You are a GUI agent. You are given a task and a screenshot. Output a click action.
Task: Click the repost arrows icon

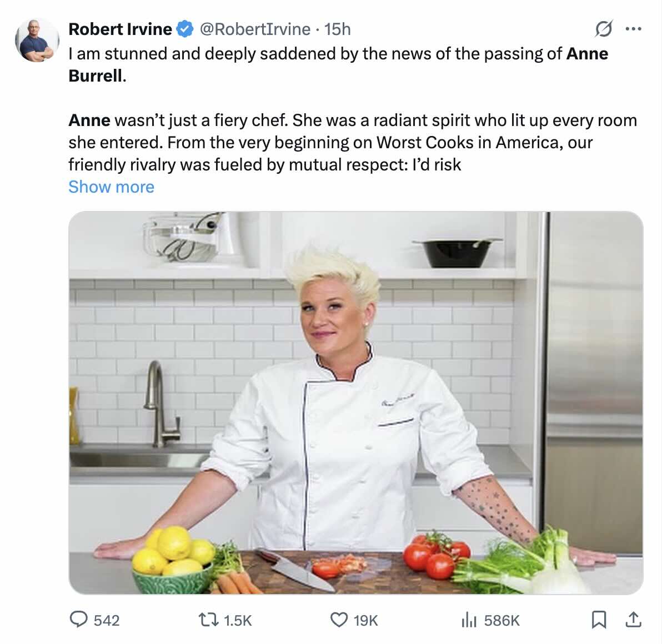tap(208, 620)
